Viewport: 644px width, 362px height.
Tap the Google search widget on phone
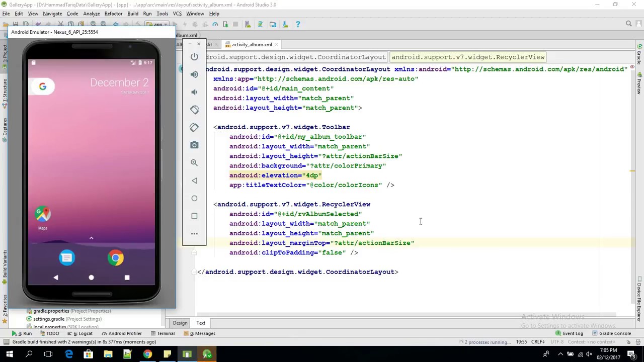click(x=43, y=87)
